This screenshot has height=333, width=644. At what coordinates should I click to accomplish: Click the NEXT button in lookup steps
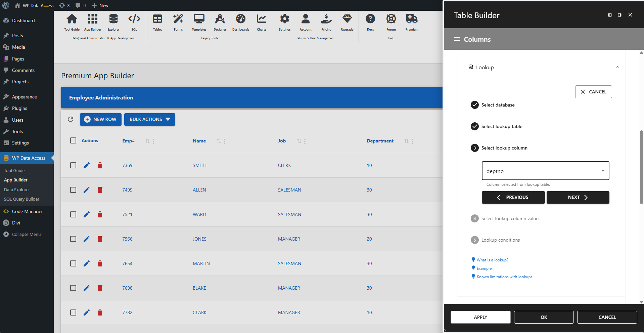coord(578,197)
